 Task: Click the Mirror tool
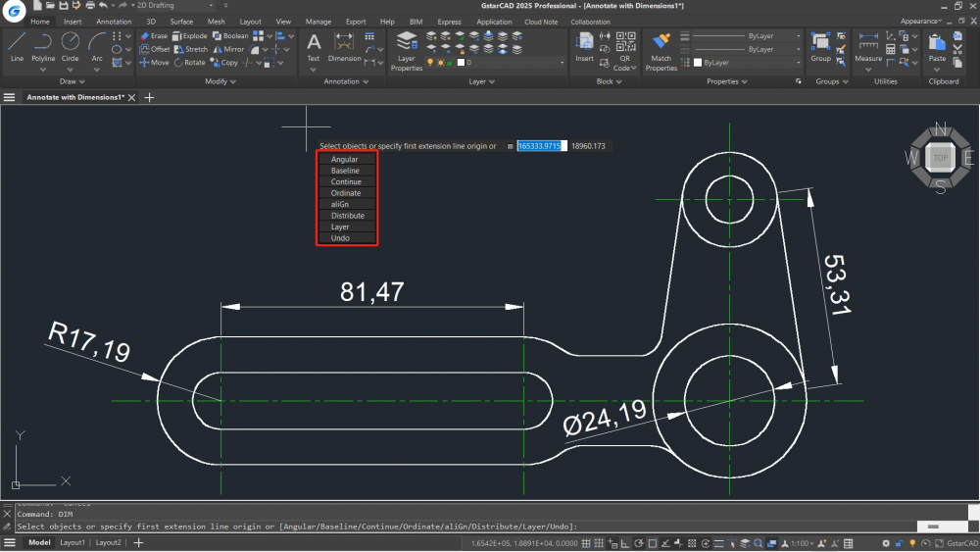coord(227,49)
